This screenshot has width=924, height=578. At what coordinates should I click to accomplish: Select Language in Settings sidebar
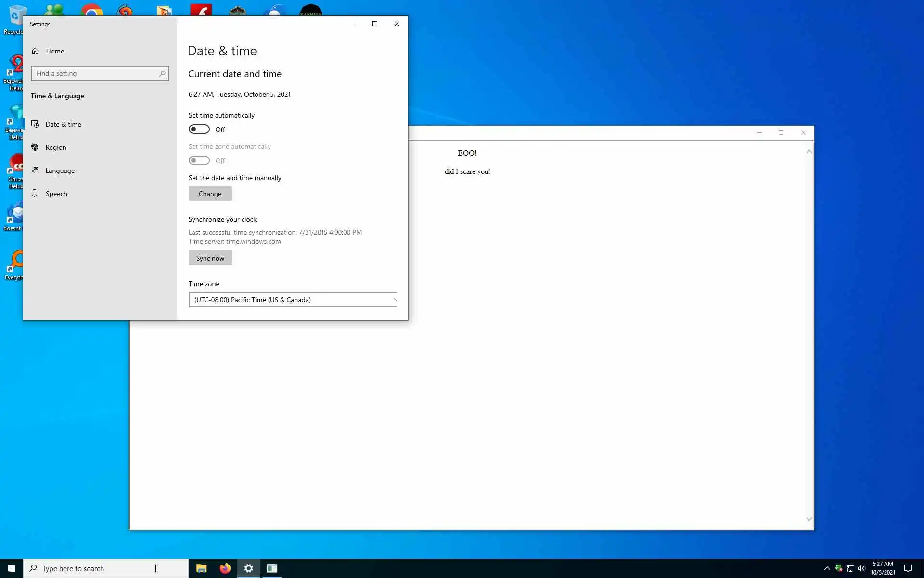(x=60, y=171)
